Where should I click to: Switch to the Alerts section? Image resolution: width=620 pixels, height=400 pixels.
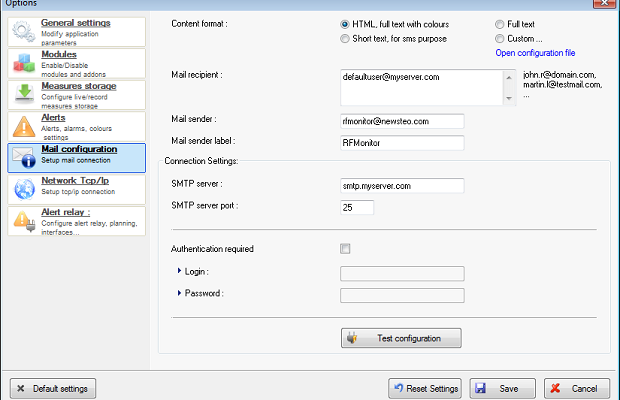pyautogui.click(x=76, y=126)
